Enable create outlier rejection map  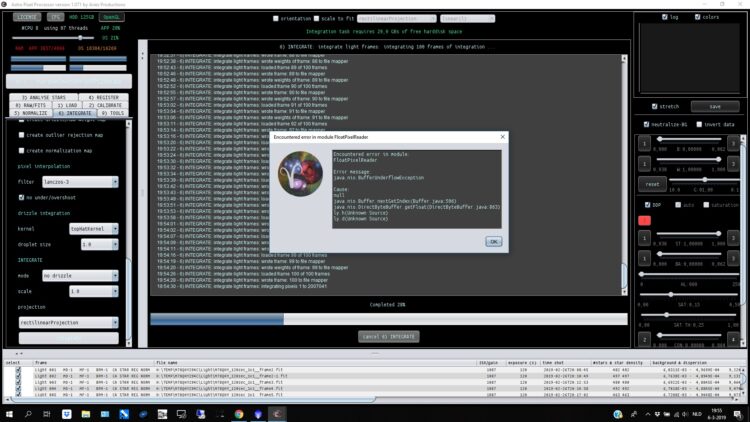[x=22, y=135]
